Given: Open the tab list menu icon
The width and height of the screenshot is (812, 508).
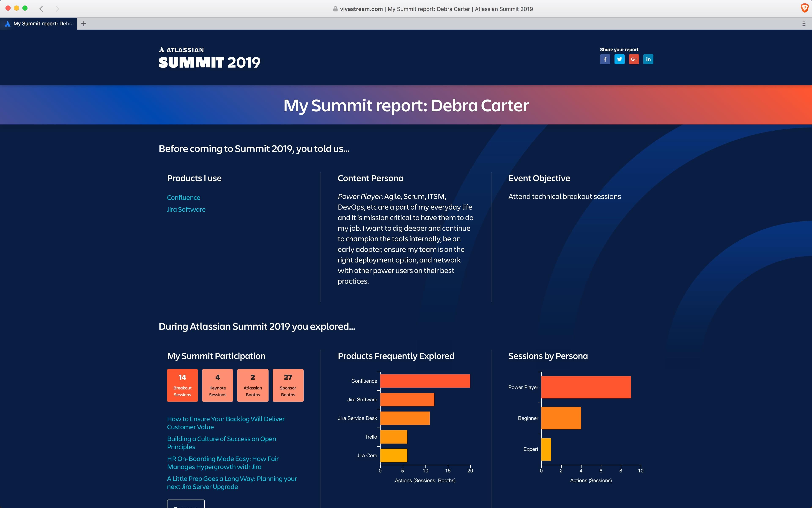Looking at the screenshot, I should coord(804,23).
